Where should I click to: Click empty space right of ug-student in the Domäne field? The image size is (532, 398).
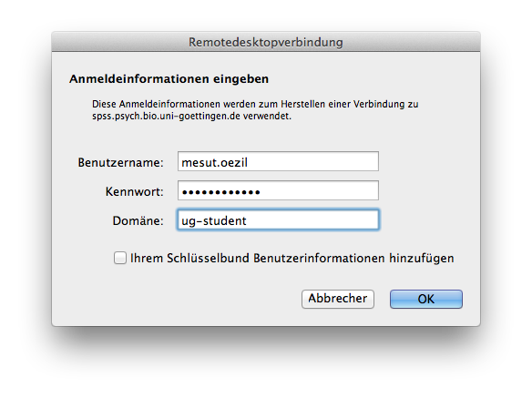pyautogui.click(x=312, y=220)
